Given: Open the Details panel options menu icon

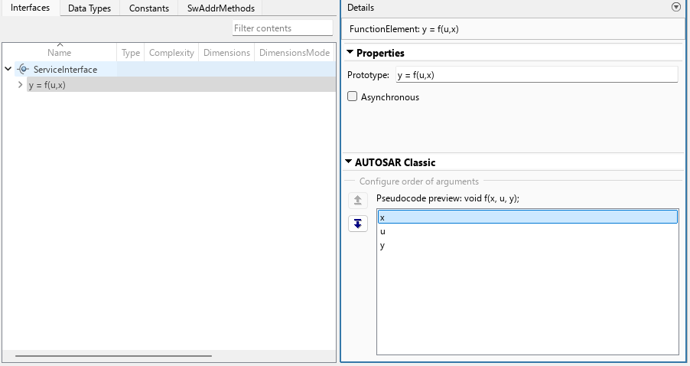Looking at the screenshot, I should (x=676, y=7).
